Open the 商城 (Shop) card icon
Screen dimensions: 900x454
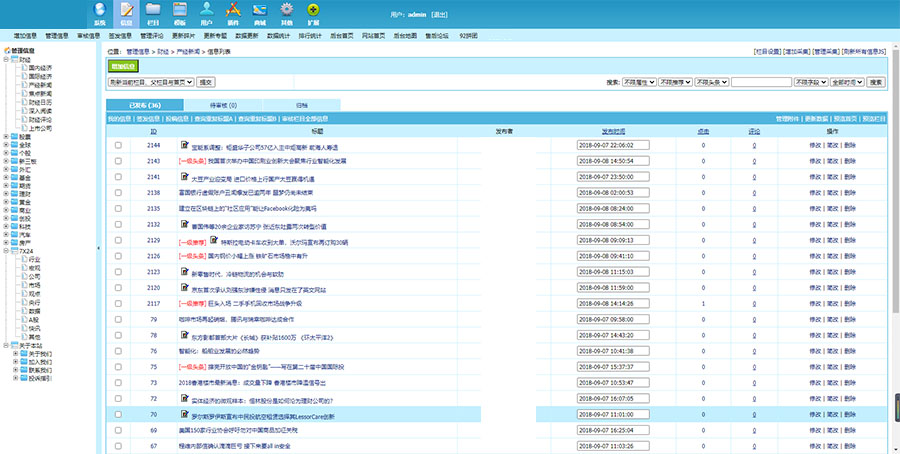coord(259,10)
